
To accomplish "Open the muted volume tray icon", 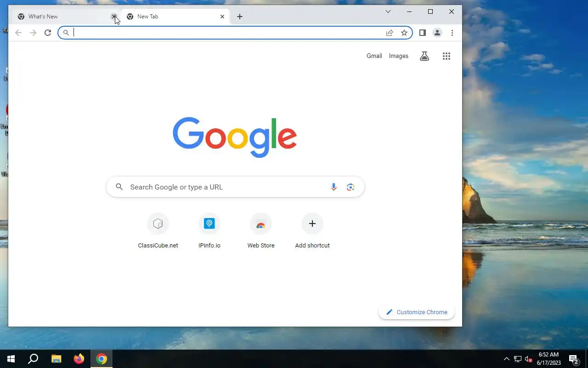I will [x=529, y=359].
